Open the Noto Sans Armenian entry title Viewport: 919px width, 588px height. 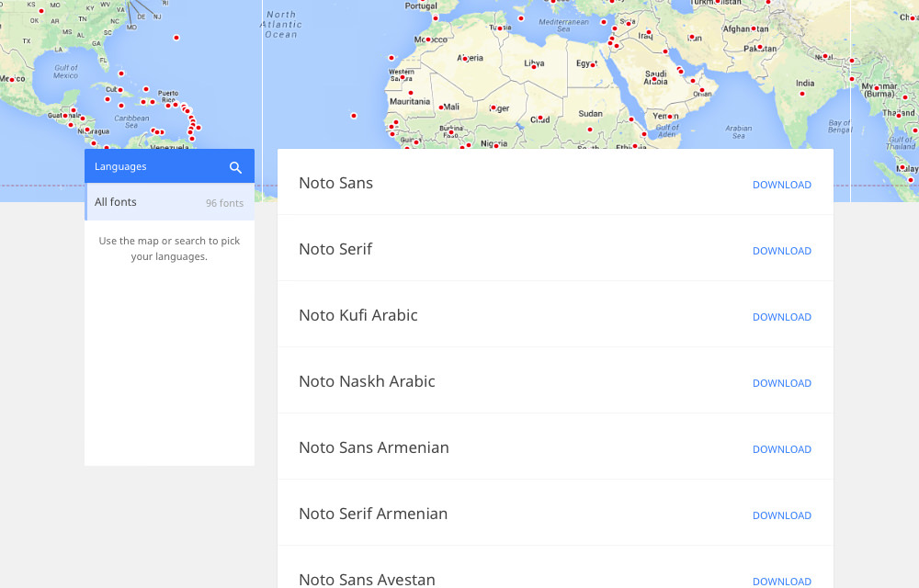[374, 447]
